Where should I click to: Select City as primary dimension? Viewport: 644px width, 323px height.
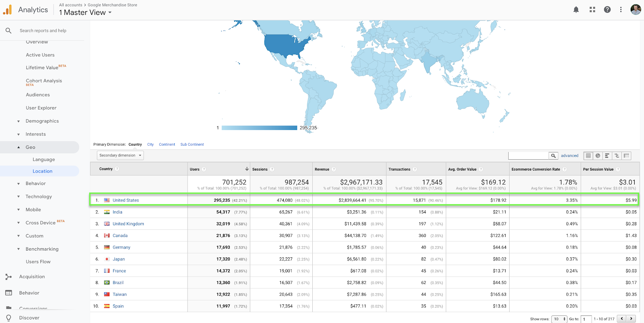tap(151, 144)
